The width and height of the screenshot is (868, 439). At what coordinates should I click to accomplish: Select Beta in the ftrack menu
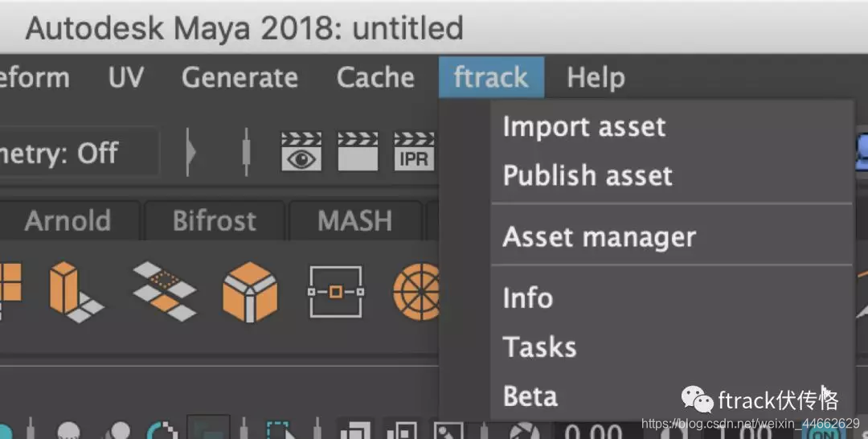coord(671,396)
